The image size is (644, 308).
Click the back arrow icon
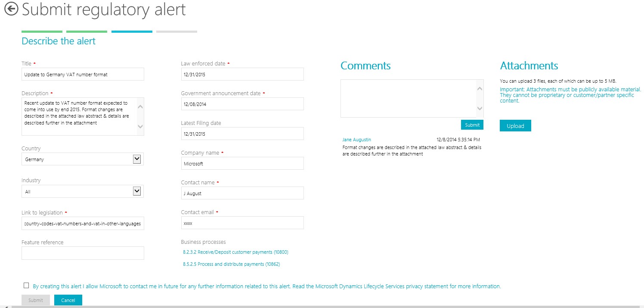(11, 9)
